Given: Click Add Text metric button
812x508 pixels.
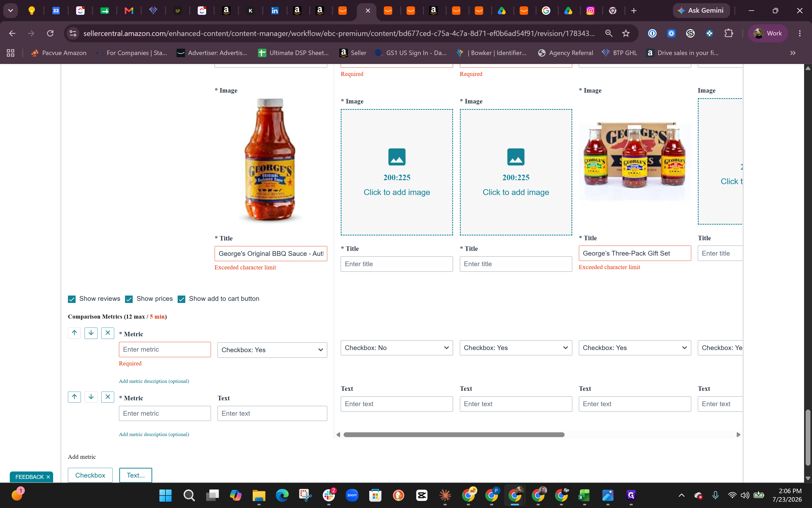Looking at the screenshot, I should point(136,475).
